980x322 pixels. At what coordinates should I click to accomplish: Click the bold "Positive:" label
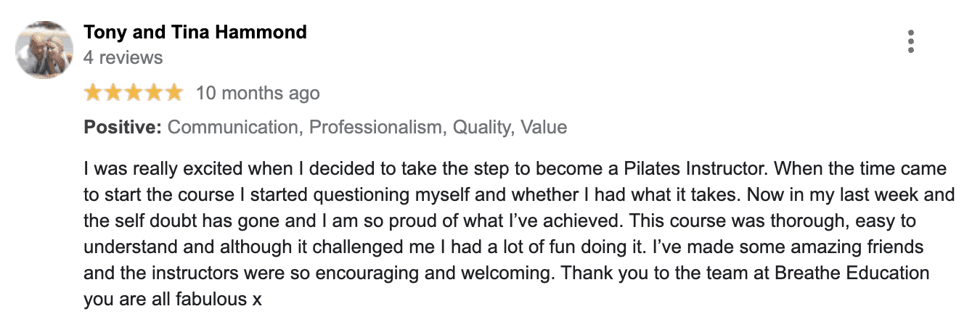point(123,128)
